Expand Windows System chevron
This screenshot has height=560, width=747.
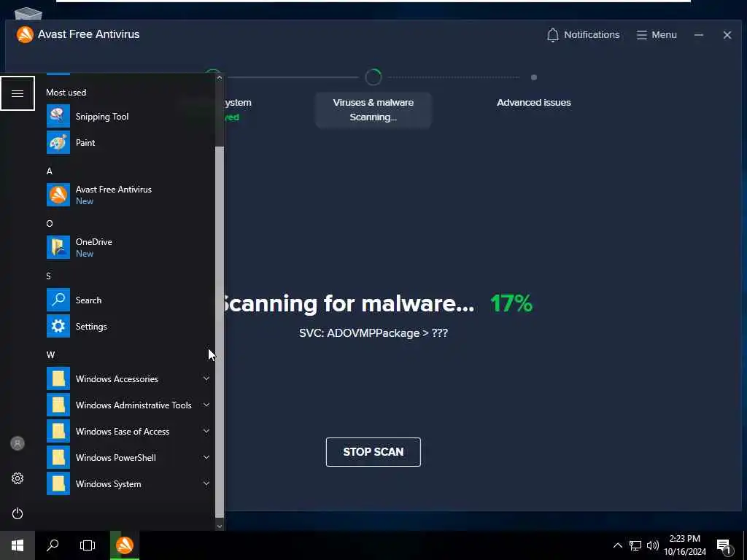pos(206,484)
